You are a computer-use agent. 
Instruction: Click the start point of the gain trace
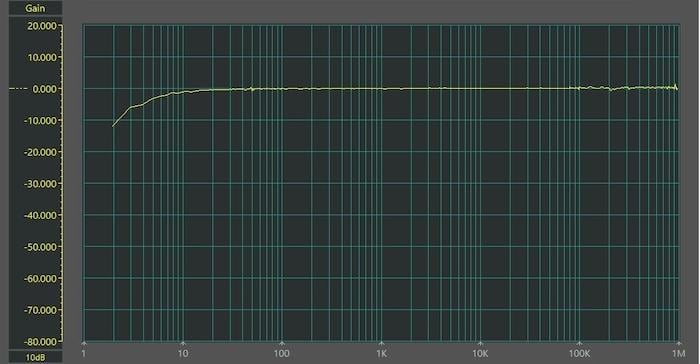pos(112,126)
